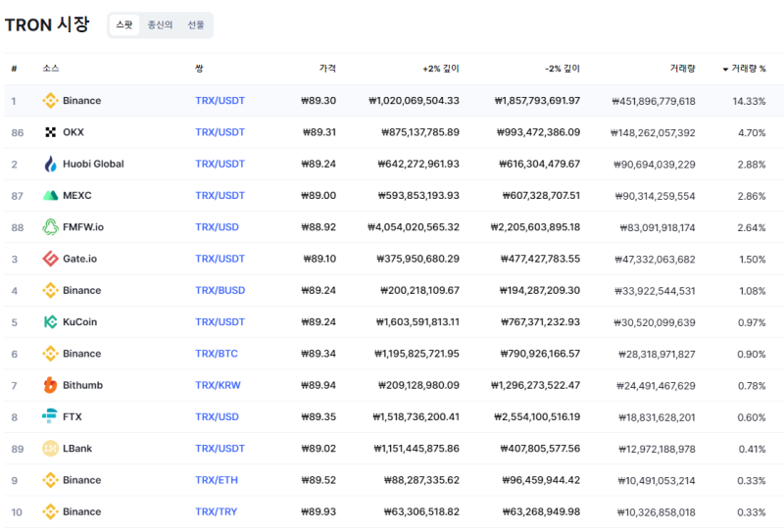Viewport: 784px width, 532px height.
Task: Open the TRX/BTC pair link
Action: click(x=217, y=354)
